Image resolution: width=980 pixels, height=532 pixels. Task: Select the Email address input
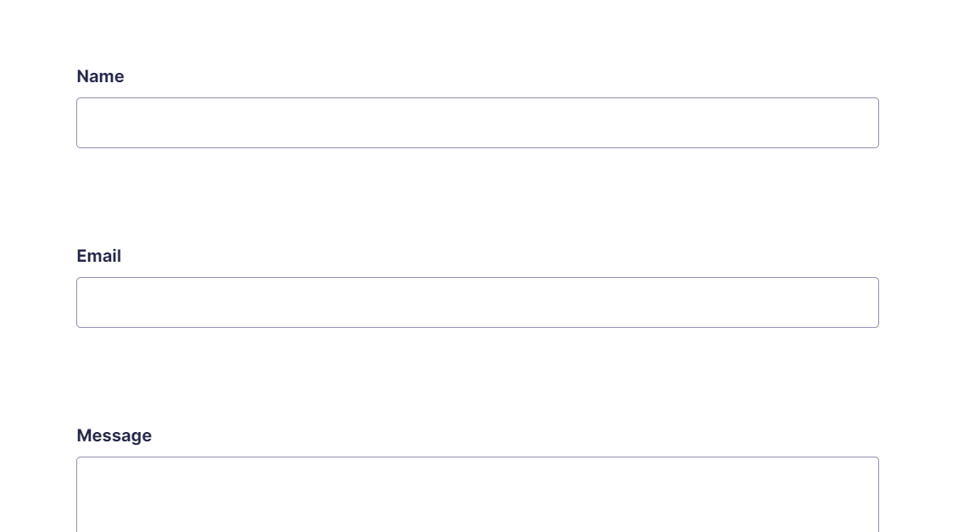[x=477, y=302]
